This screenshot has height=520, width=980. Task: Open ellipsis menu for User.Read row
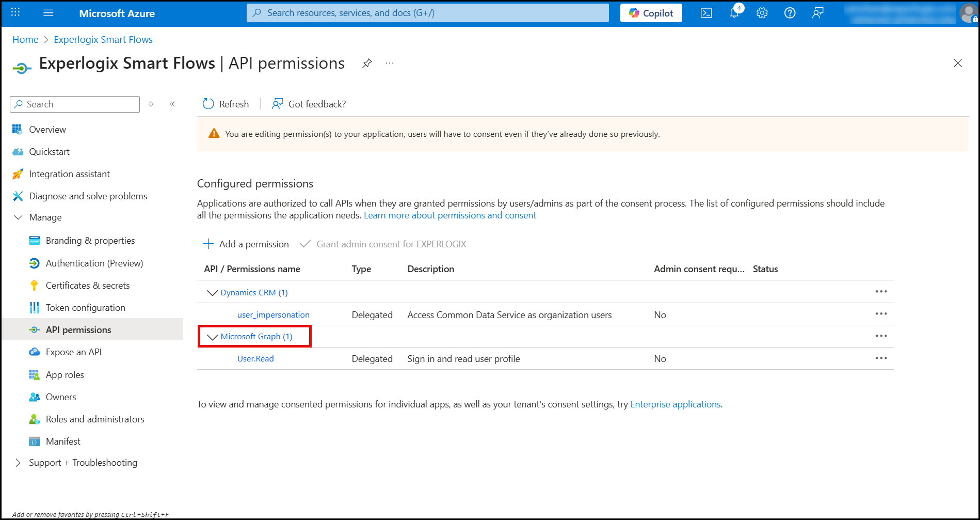pyautogui.click(x=881, y=358)
